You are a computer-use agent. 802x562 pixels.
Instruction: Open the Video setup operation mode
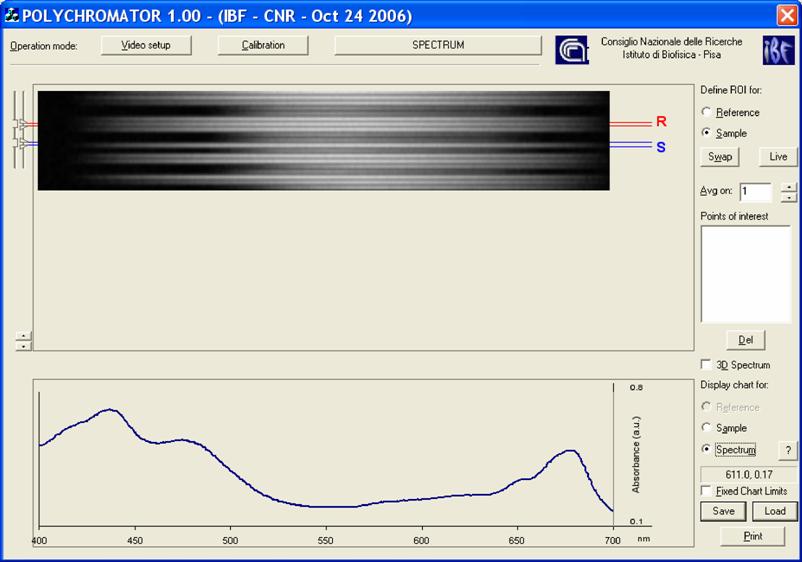point(146,46)
